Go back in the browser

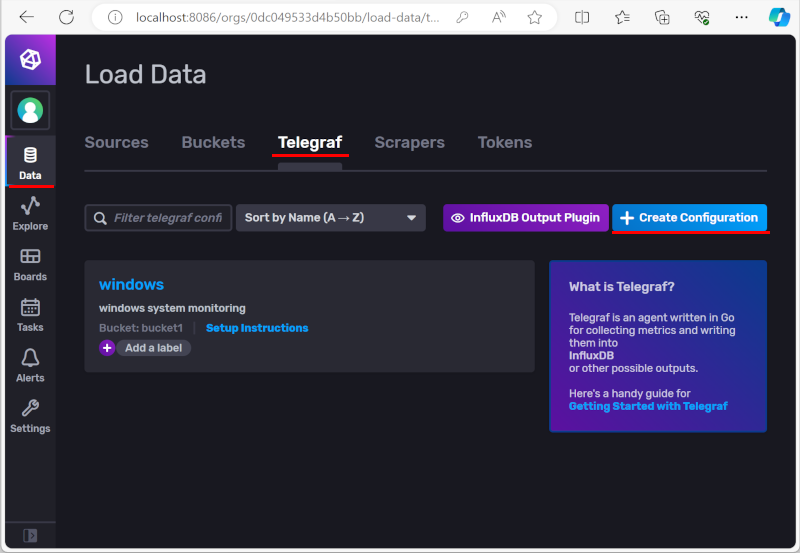[x=27, y=17]
